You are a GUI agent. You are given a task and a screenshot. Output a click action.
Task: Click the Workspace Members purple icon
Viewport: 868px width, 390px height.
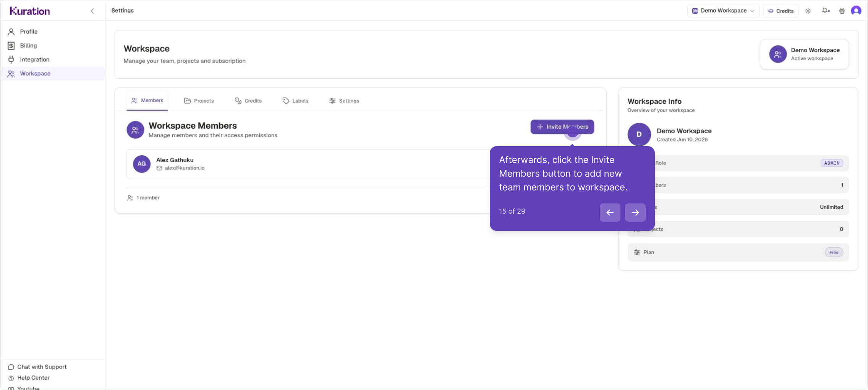click(x=135, y=130)
